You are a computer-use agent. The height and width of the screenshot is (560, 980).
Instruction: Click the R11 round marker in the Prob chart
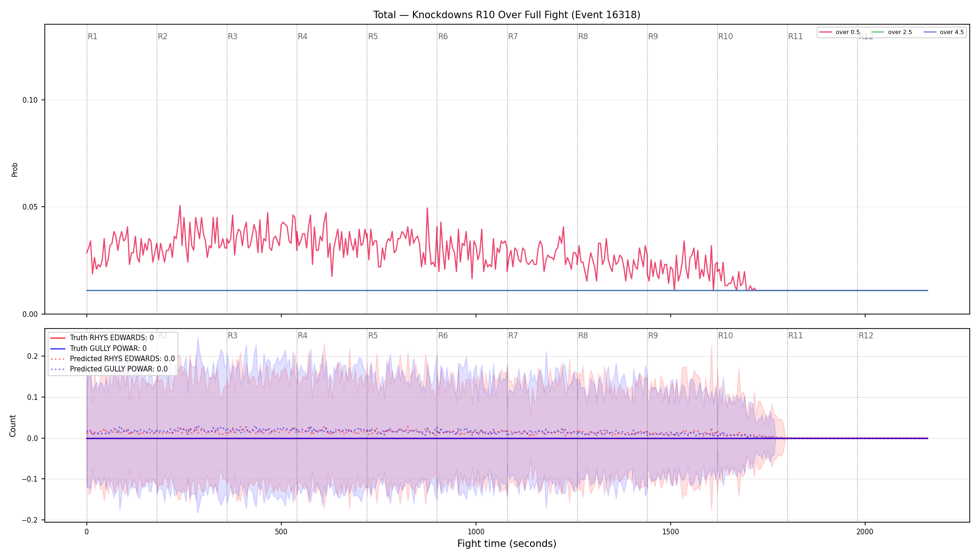pyautogui.click(x=795, y=36)
